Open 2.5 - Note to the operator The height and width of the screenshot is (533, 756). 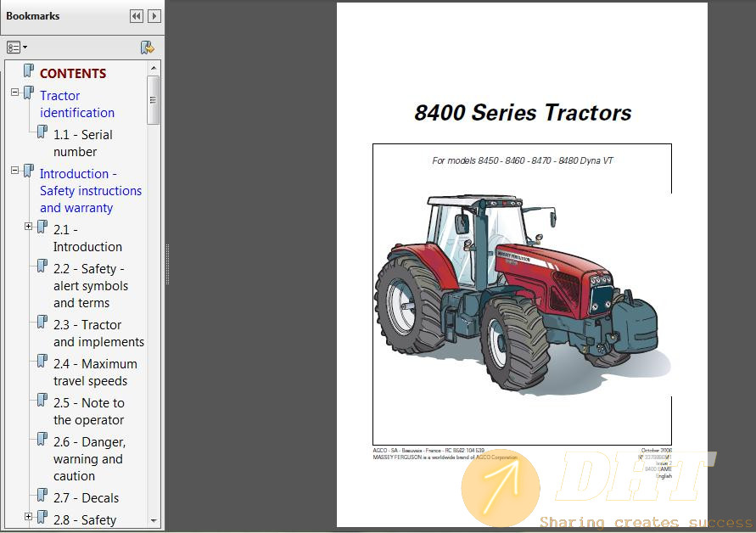(x=89, y=412)
